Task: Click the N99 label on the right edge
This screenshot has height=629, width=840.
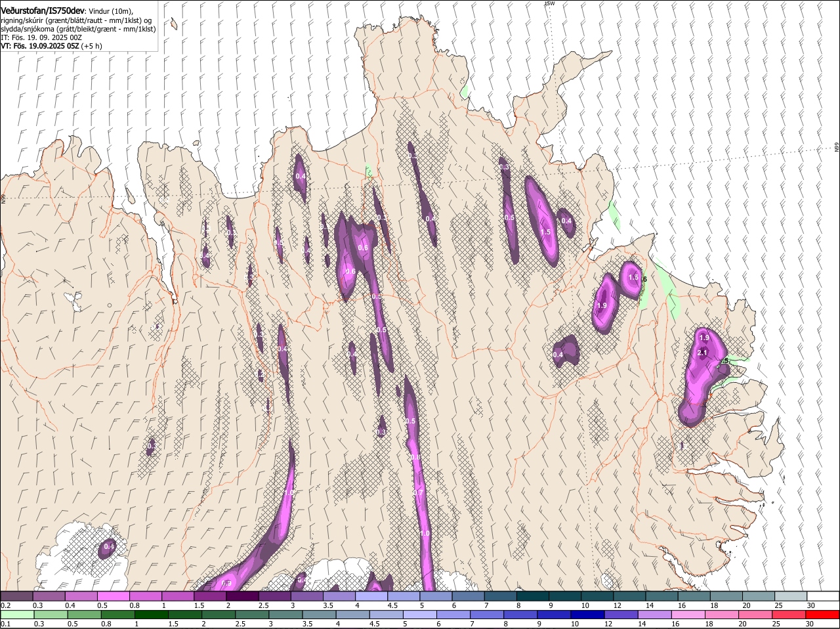Action: click(x=837, y=148)
